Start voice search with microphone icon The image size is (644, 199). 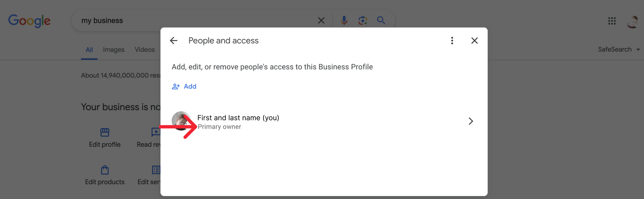[x=344, y=21]
